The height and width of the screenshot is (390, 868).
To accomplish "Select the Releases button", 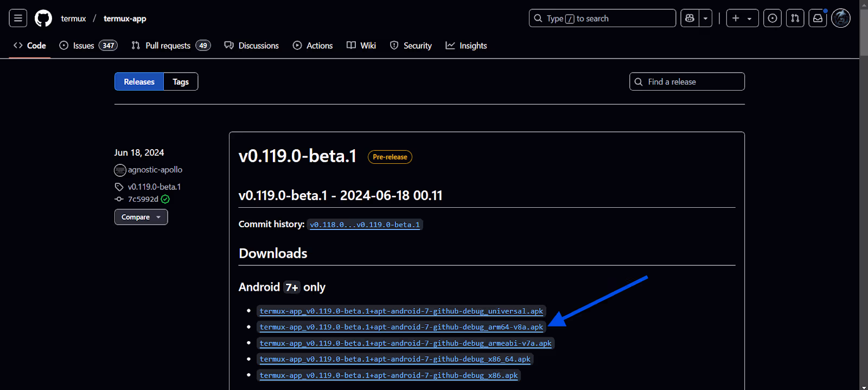I will point(139,82).
